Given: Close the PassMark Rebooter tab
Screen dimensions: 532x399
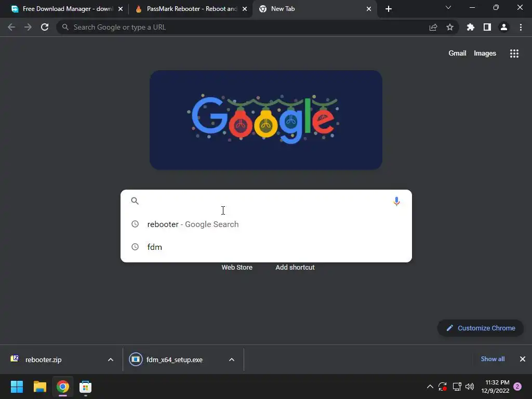Looking at the screenshot, I should tap(245, 9).
